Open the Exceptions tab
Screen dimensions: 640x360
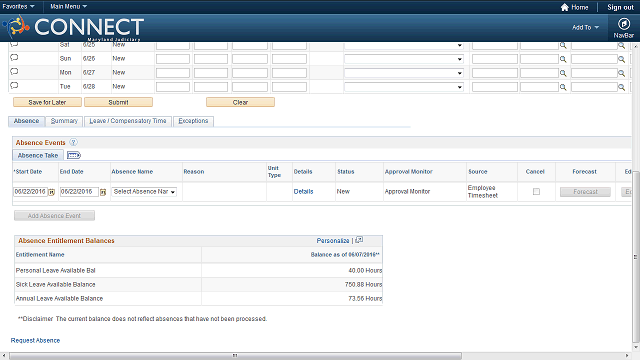coord(193,121)
